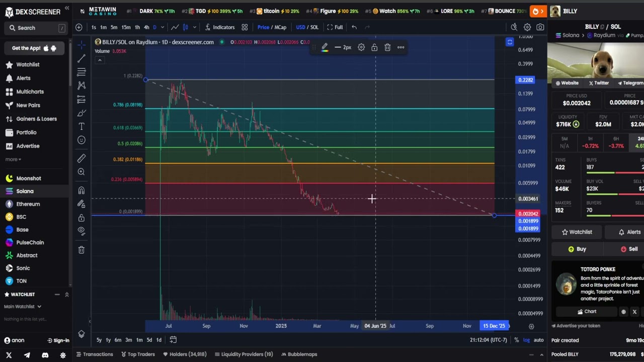This screenshot has width=644, height=362.
Task: Select the trend line drawing tool
Action: pyautogui.click(x=82, y=58)
